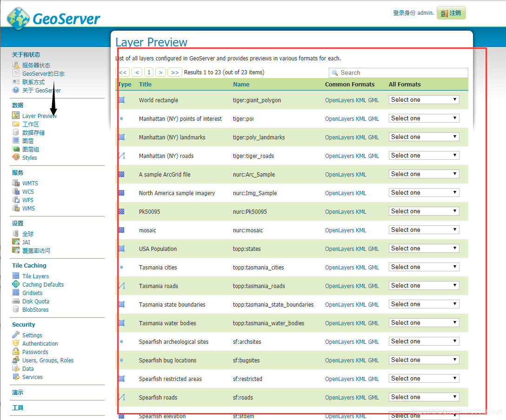Click the Users, Groups, Roles people icon

tap(16, 360)
